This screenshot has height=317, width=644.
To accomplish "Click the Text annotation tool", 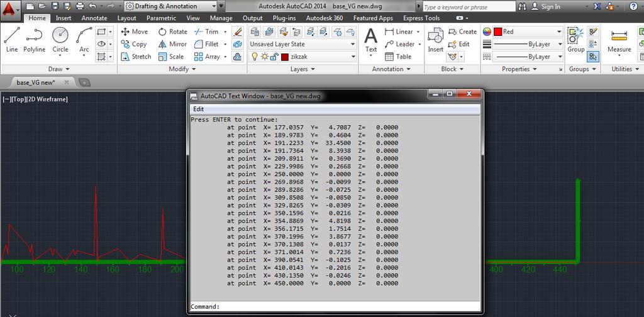I will point(371,40).
